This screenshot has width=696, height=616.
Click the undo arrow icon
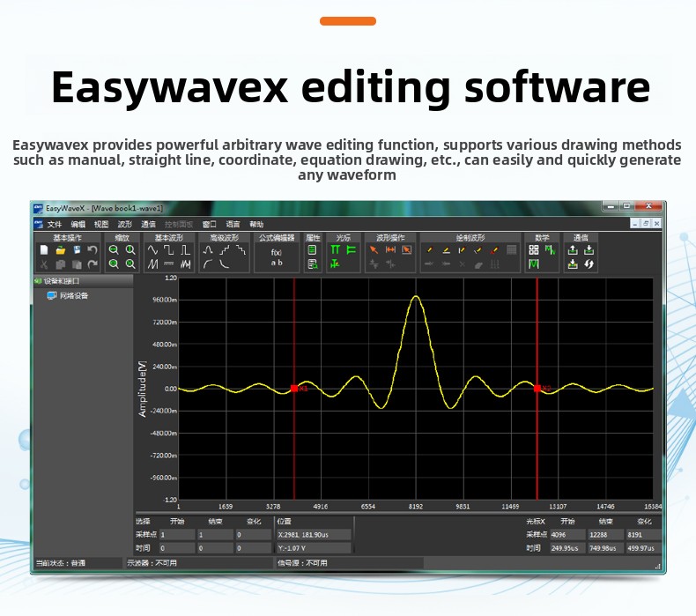point(93,250)
